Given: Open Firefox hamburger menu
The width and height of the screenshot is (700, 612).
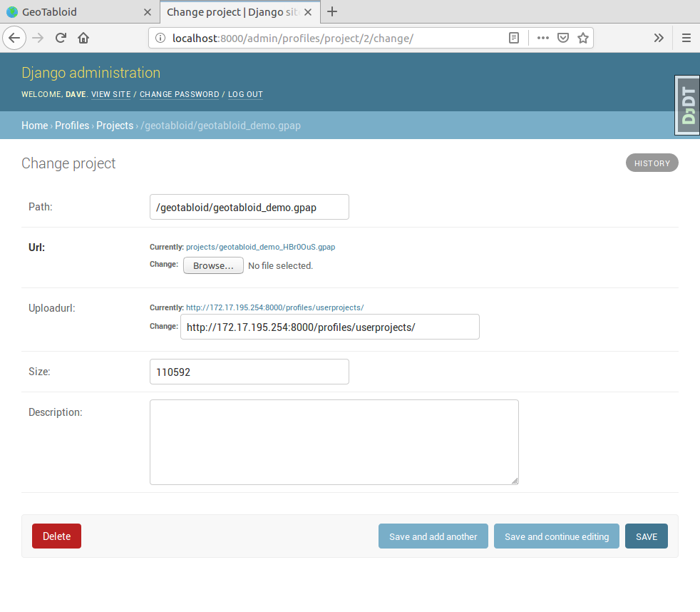Looking at the screenshot, I should pyautogui.click(x=686, y=38).
